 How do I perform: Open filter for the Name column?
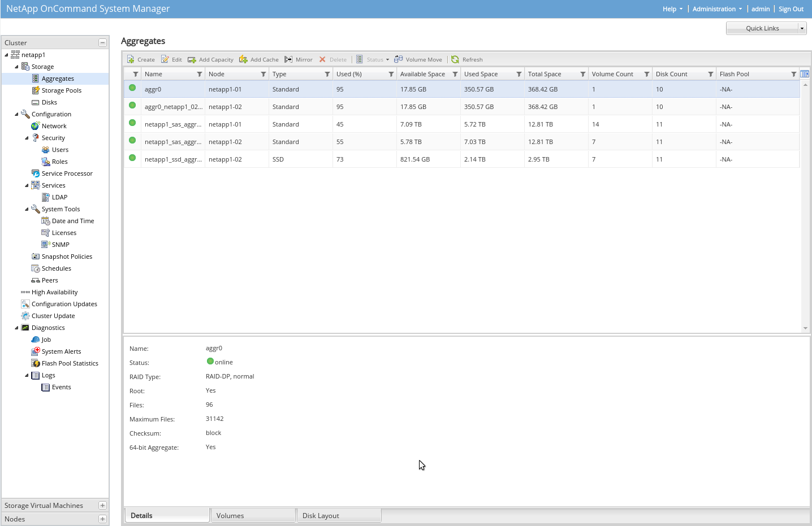200,74
